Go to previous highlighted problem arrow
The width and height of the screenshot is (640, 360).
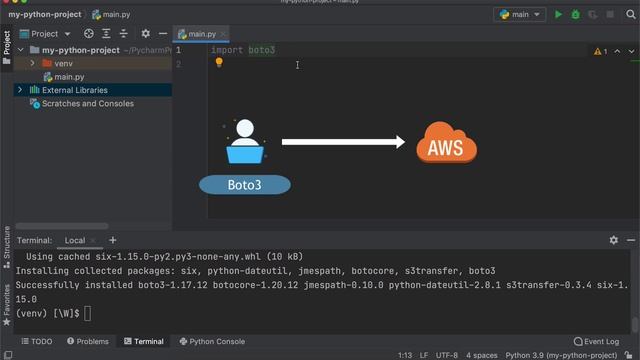[x=617, y=51]
